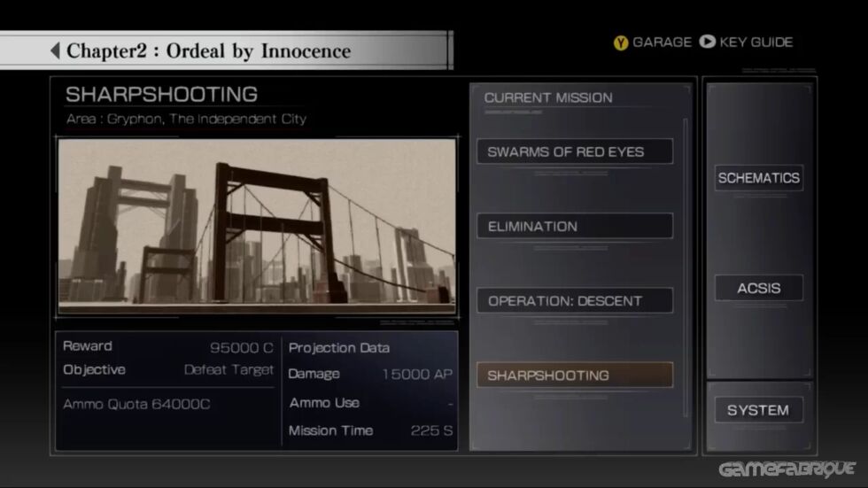Open the System menu
The image size is (868, 488).
pos(758,410)
